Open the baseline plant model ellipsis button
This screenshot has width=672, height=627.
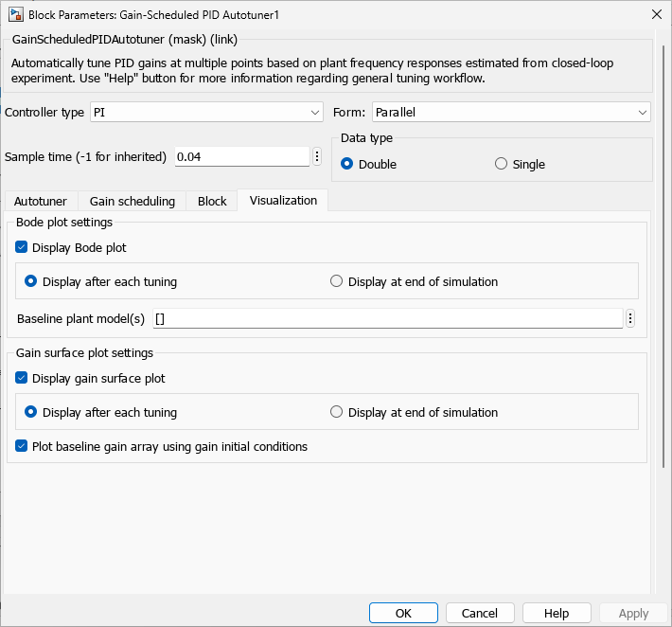click(630, 318)
